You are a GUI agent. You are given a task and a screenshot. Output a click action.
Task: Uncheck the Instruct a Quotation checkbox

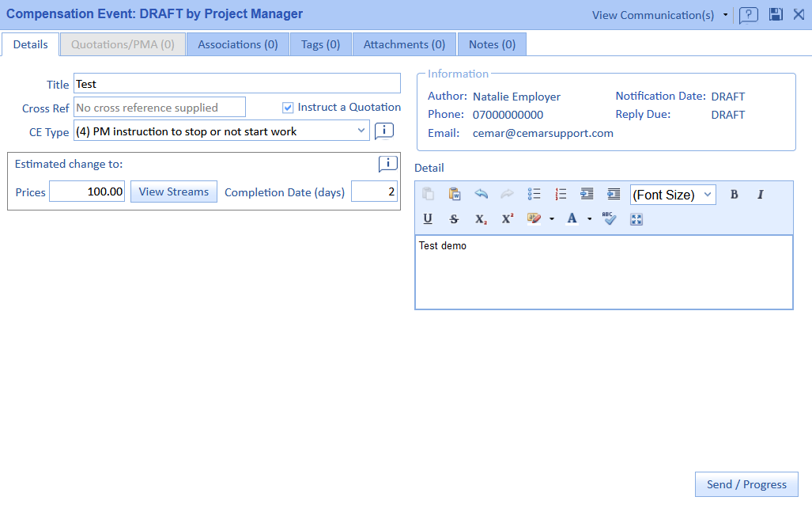point(288,108)
